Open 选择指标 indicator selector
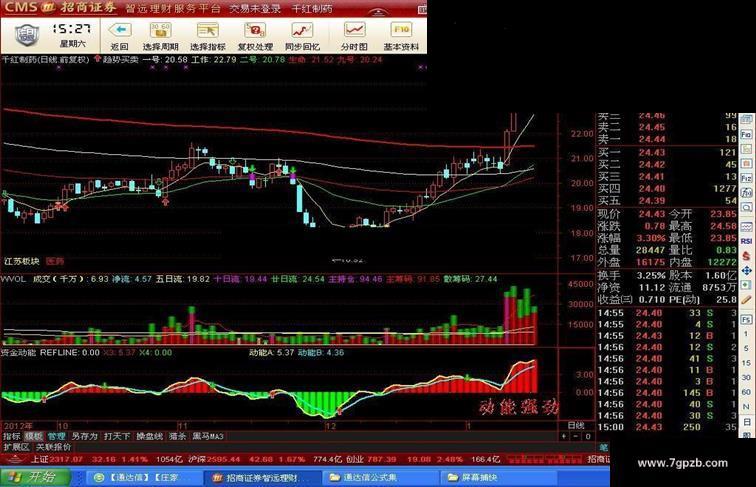The height and width of the screenshot is (487, 756). (x=208, y=37)
